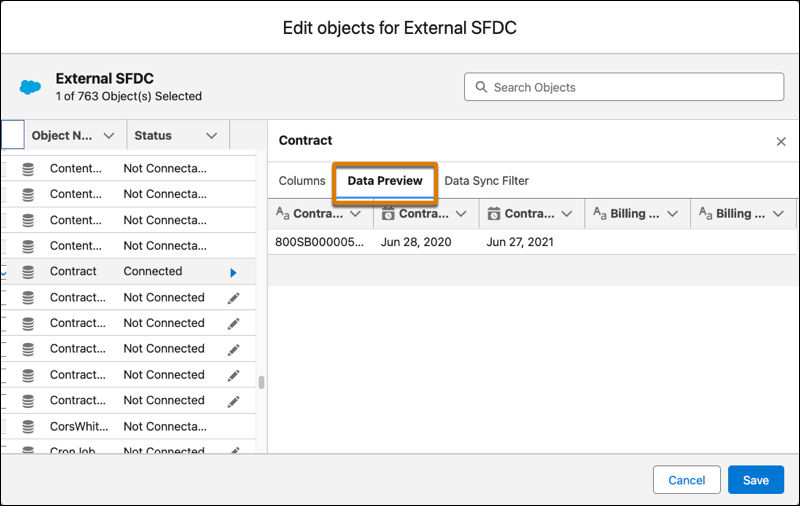
Task: Click the Cancel button
Action: coord(687,479)
